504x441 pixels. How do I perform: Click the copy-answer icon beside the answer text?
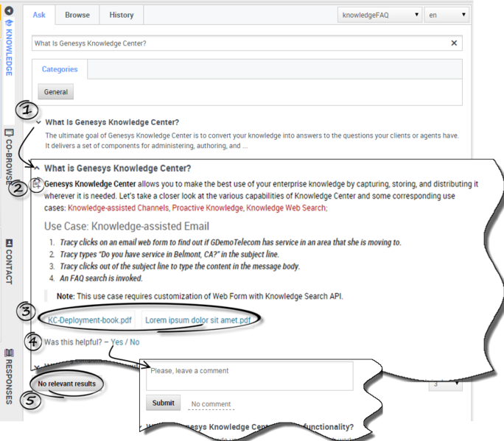point(37,184)
